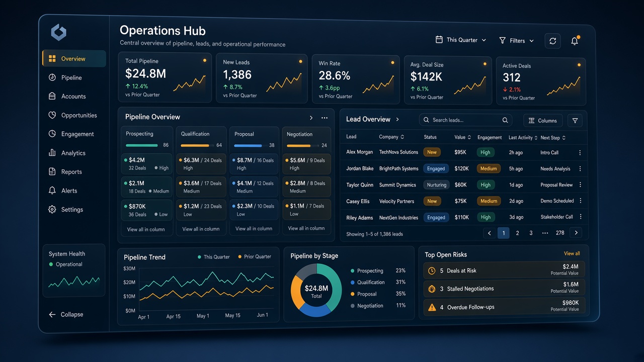Click the app logo in sidebar
This screenshot has height=362, width=644.
click(59, 33)
